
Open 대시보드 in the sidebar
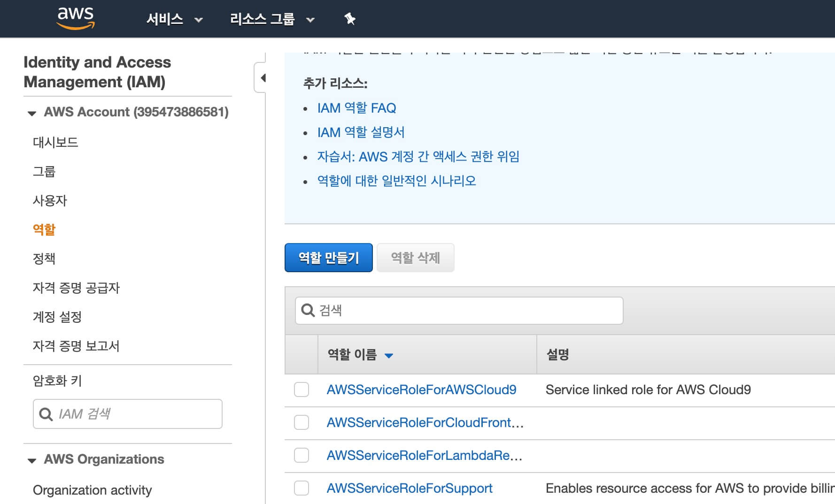55,142
